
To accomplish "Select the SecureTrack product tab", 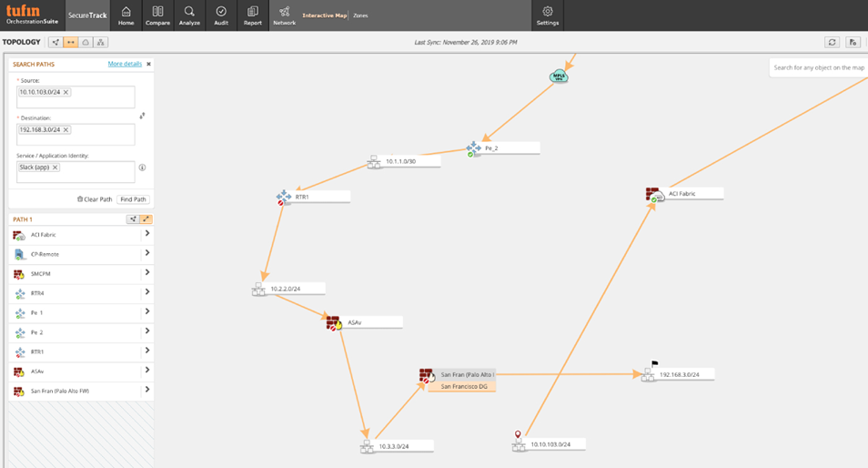I will (x=87, y=15).
